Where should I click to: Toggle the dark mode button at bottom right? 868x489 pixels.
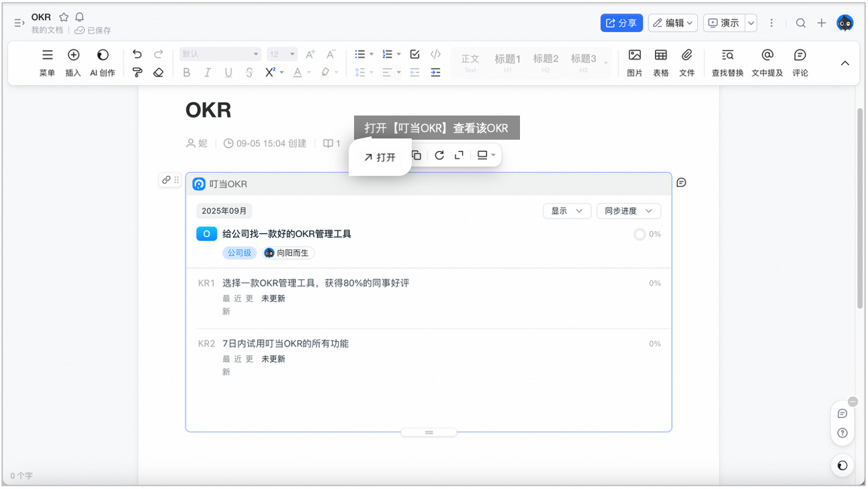tap(842, 465)
